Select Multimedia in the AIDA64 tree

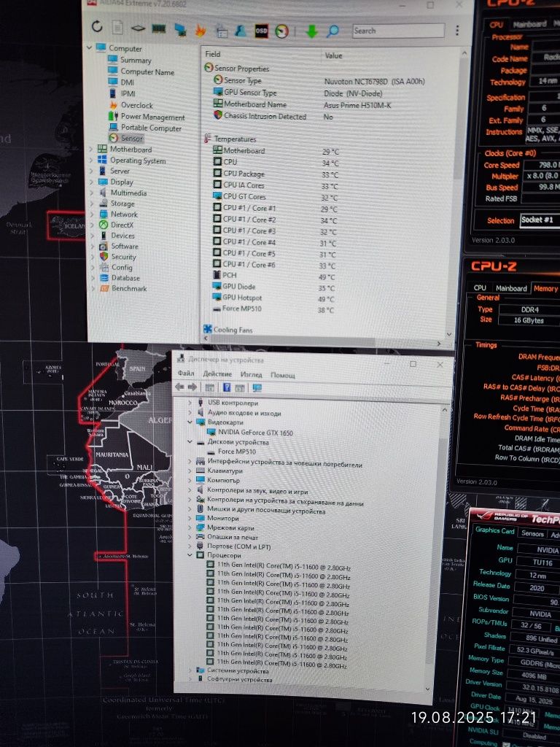[x=128, y=193]
